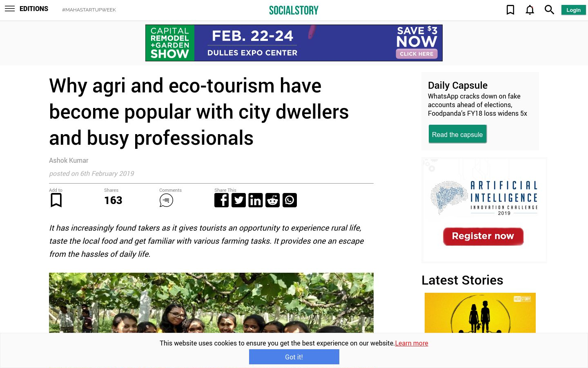Viewport: 588px width, 368px height.
Task: Share article on LinkedIn
Action: coord(256,200)
